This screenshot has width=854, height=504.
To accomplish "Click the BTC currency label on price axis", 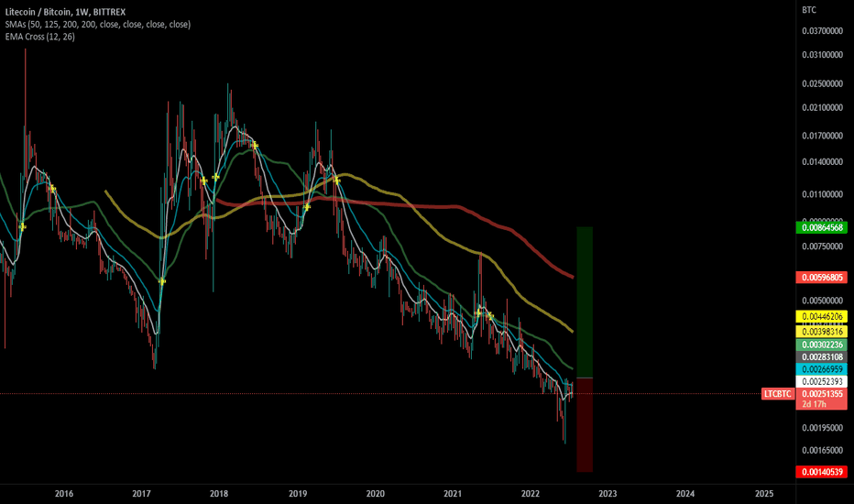I will pyautogui.click(x=809, y=10).
